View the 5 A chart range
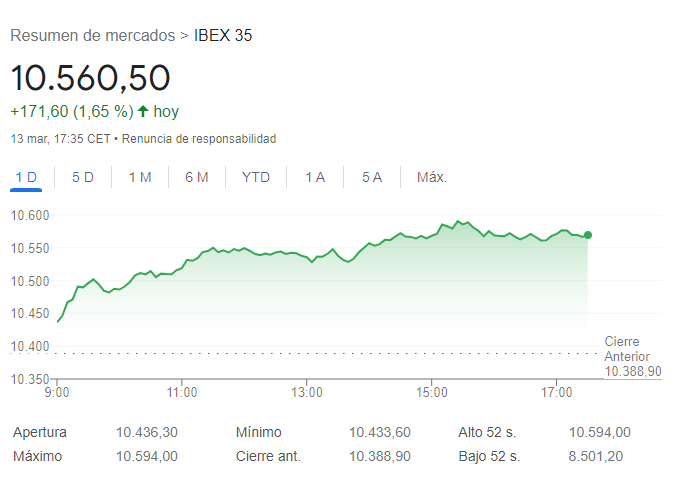 tap(372, 178)
